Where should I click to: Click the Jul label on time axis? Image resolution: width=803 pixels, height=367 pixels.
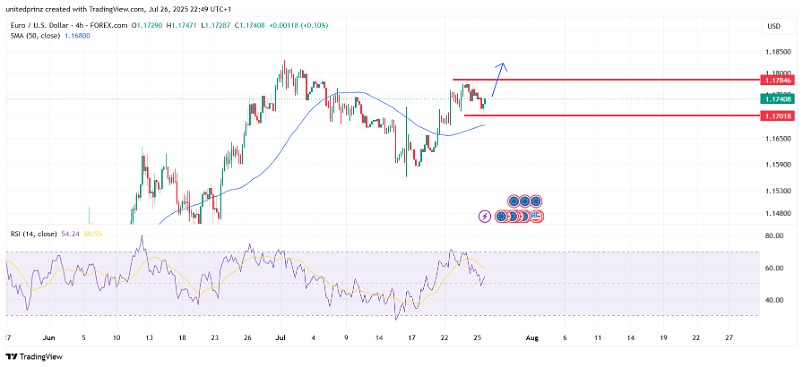tap(281, 338)
